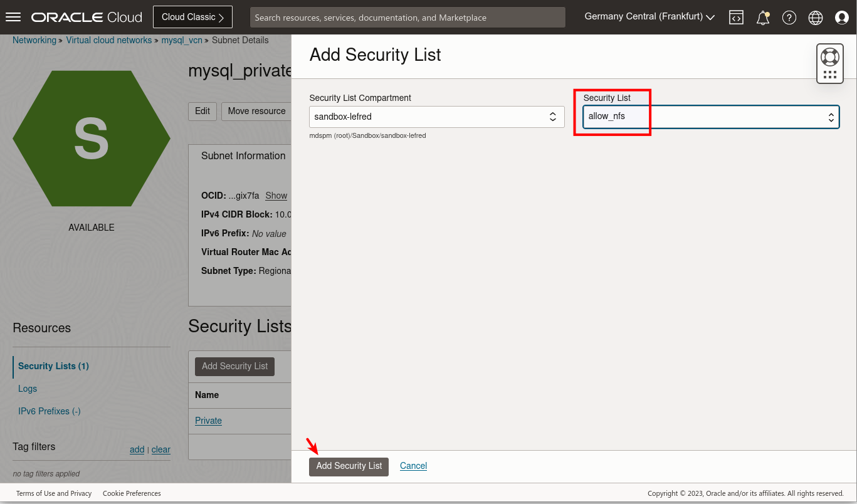857x504 pixels.
Task: Switch to Cloud Classic
Action: [x=192, y=16]
